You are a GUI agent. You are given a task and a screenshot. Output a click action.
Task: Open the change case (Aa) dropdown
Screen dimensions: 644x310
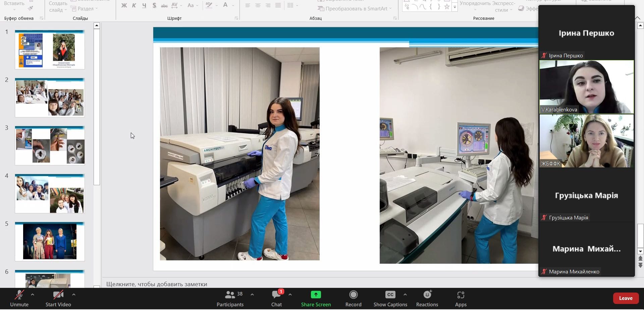(193, 5)
